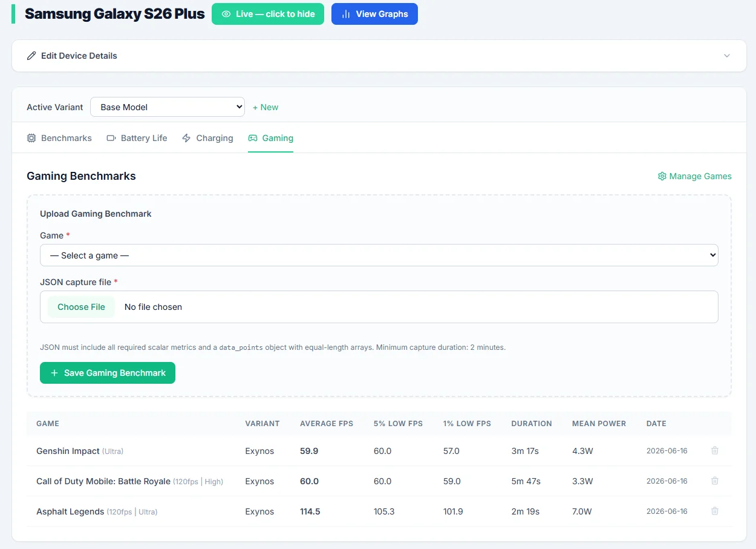Click the 3m 17s duration value
This screenshot has height=549, width=756.
[526, 451]
